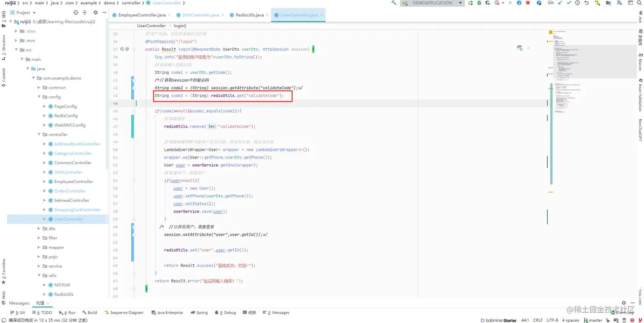Viewport: 644px width, 323px height.
Task: Click the locate-file target icon in Project panel
Action: [76, 12]
